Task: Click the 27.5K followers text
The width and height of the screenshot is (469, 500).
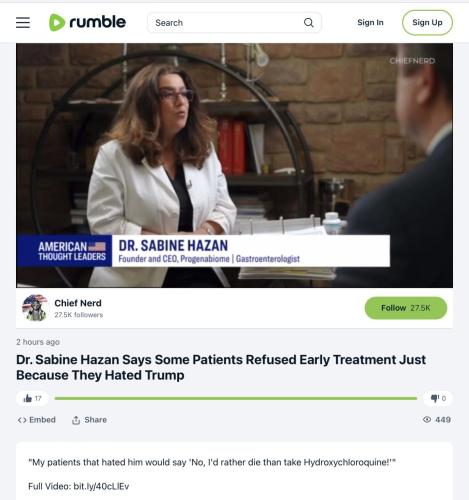Action: (79, 315)
